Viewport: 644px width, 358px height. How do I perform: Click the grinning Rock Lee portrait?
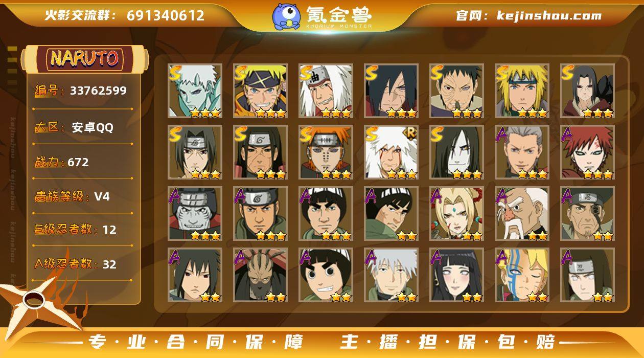(326, 275)
